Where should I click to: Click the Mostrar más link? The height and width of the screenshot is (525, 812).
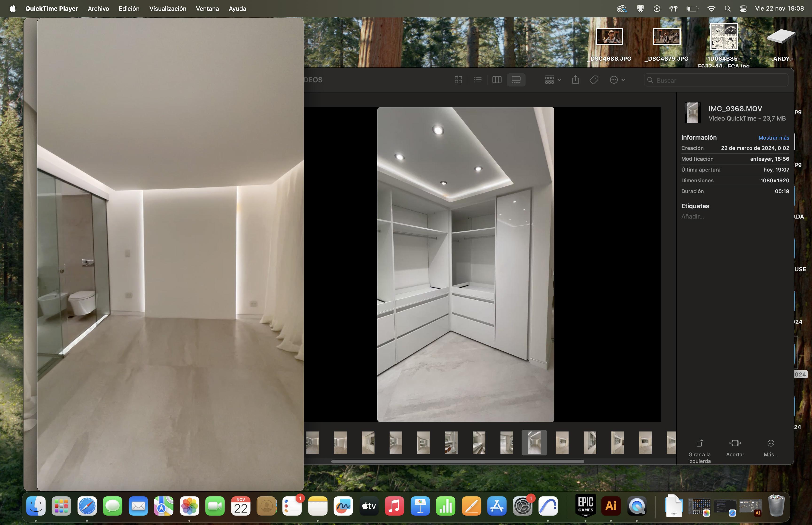(773, 138)
